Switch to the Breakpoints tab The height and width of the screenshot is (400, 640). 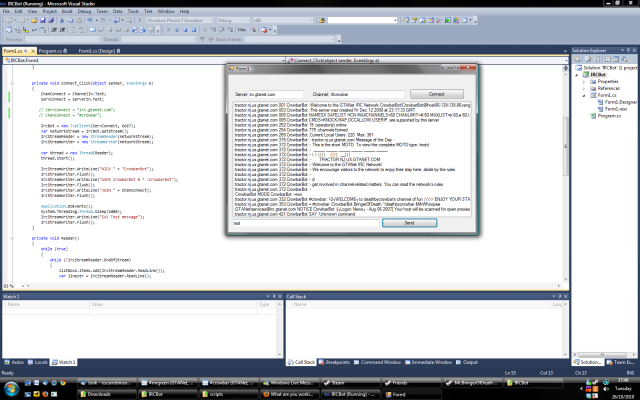[334, 362]
